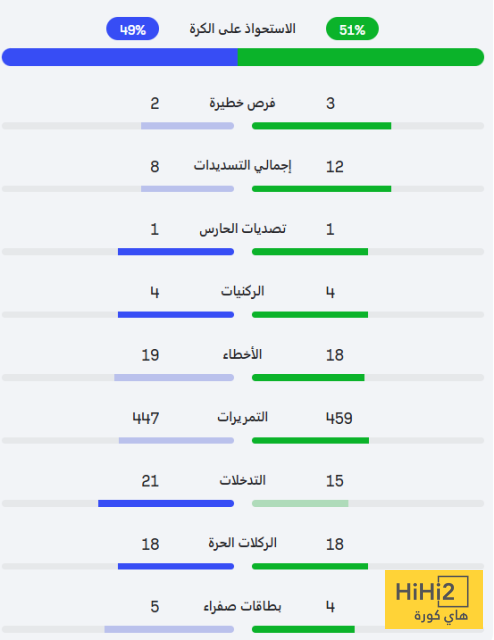Click the blue 49% possession badge
This screenshot has width=494, height=640.
pos(133,29)
